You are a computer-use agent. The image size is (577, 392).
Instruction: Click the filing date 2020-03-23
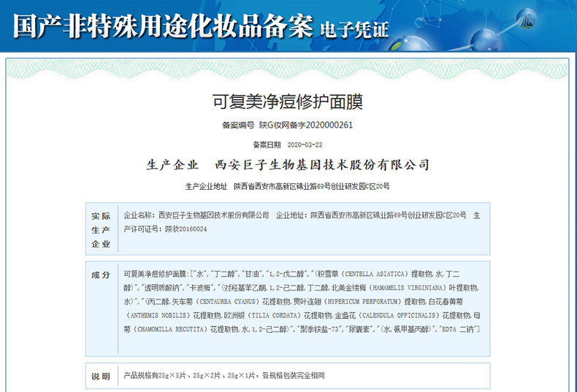[305, 145]
